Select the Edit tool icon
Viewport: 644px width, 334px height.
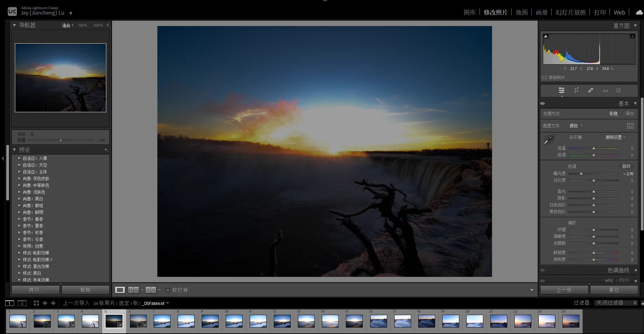pyautogui.click(x=561, y=90)
